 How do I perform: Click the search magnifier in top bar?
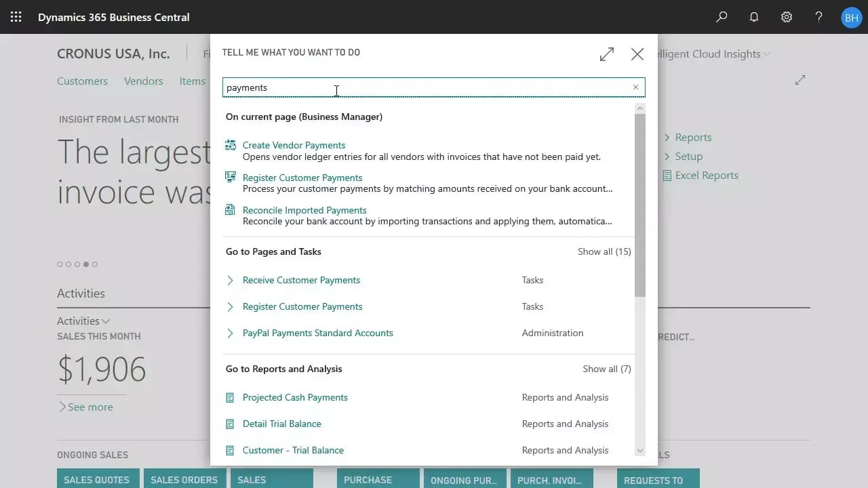point(722,17)
